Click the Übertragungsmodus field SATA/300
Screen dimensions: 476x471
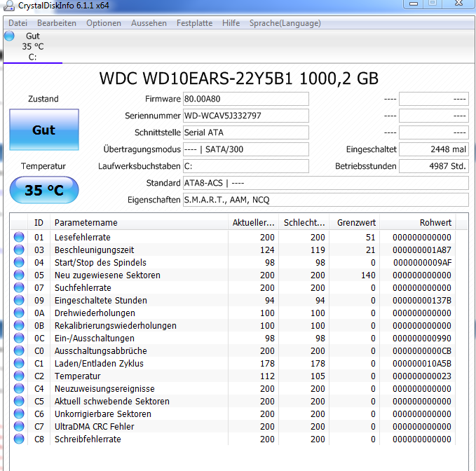pos(246,149)
